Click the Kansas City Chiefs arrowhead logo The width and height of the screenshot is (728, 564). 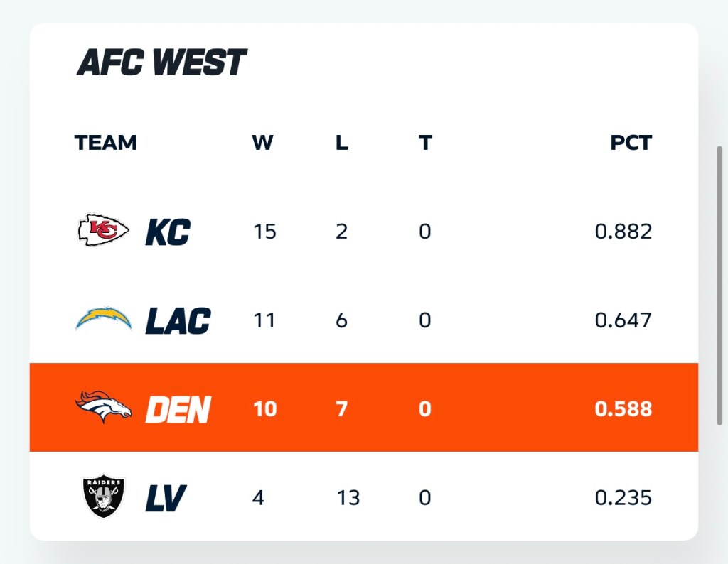[103, 231]
